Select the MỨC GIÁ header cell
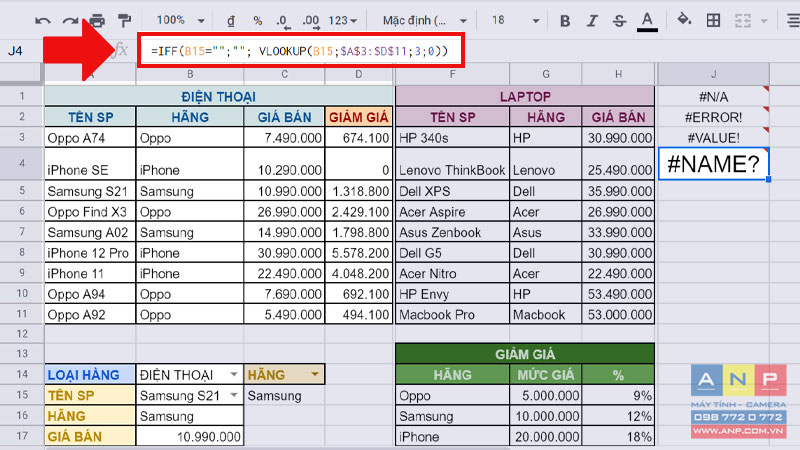Image resolution: width=800 pixels, height=450 pixels. (x=545, y=375)
